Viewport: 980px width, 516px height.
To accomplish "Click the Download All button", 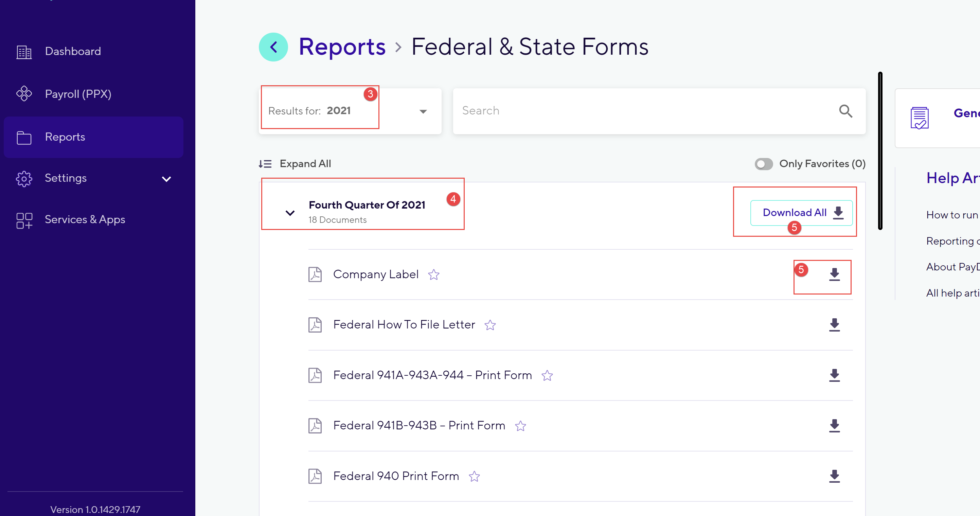I will (x=801, y=213).
